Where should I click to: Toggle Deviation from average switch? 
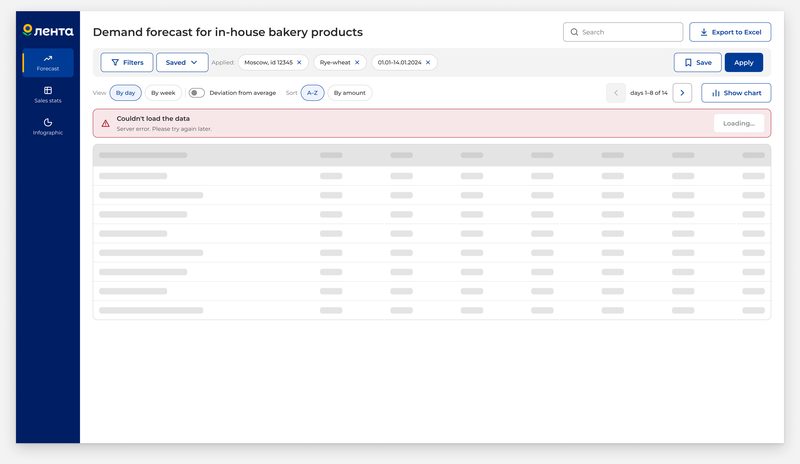[x=196, y=93]
